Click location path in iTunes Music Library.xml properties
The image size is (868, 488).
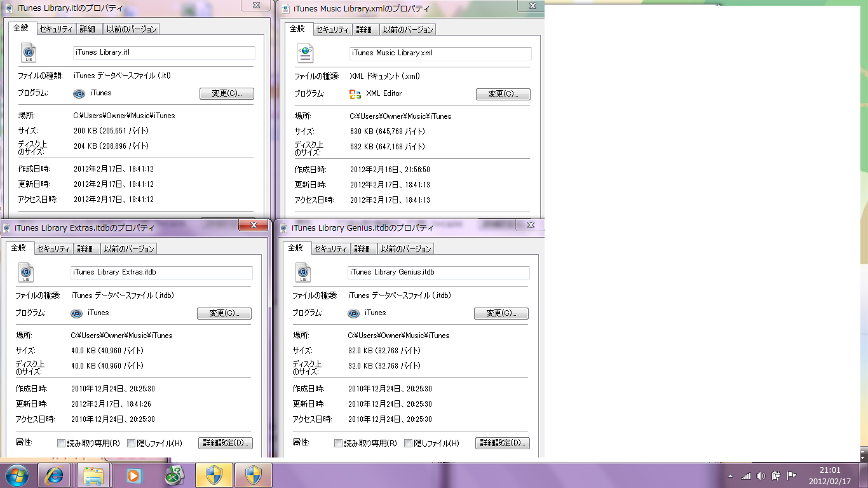click(400, 116)
